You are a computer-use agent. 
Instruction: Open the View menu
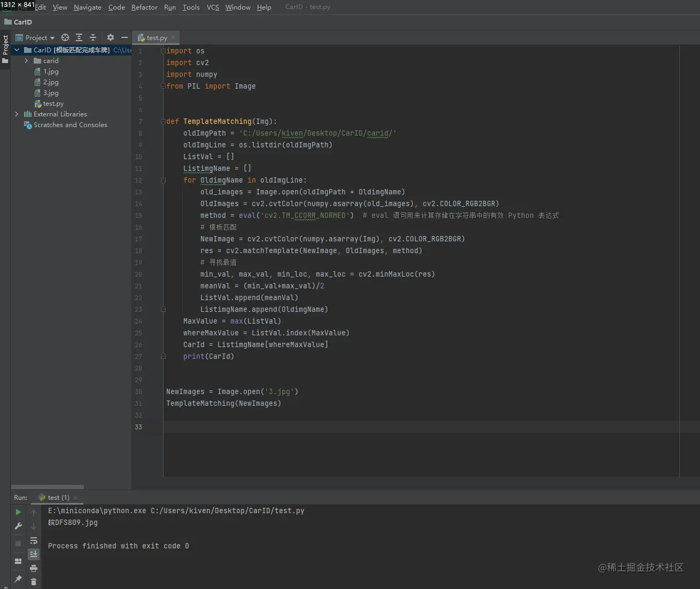60,7
